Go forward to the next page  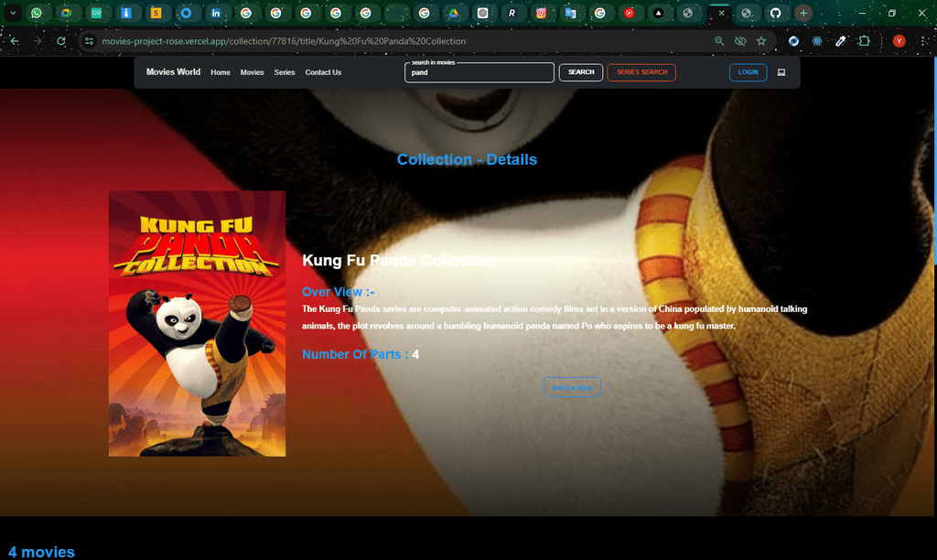[38, 41]
